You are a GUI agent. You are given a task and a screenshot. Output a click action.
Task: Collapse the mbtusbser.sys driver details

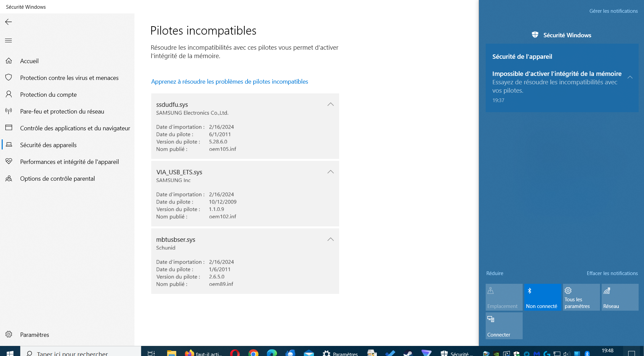pos(330,239)
